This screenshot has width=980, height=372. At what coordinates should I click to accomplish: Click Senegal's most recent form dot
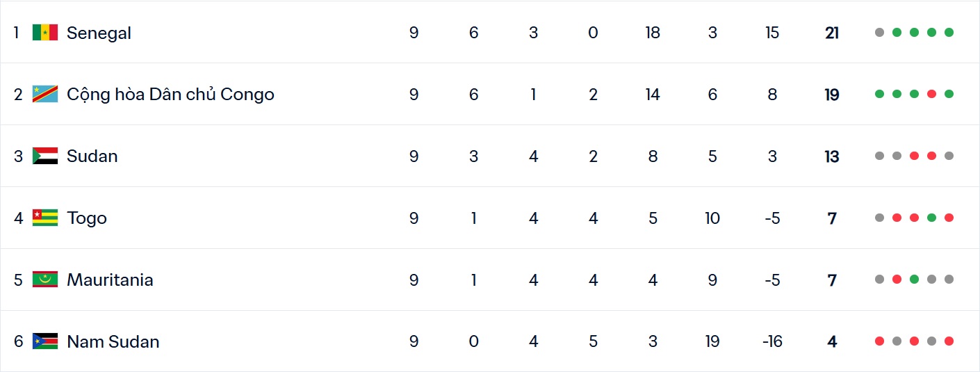coord(949,33)
